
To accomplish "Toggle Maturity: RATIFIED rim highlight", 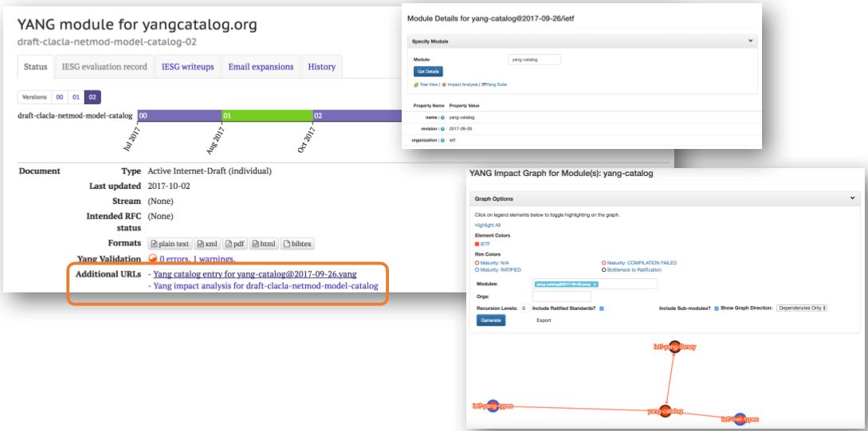I will pos(498,270).
